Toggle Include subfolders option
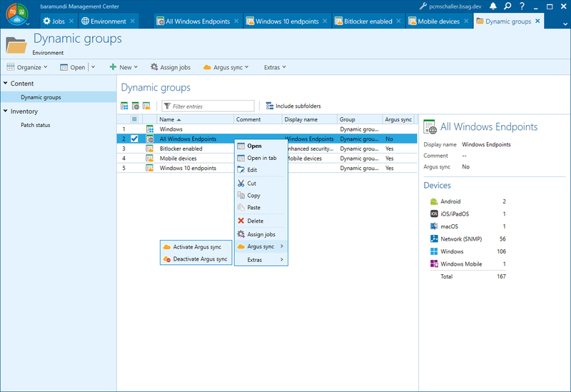571x392 pixels. tap(293, 106)
